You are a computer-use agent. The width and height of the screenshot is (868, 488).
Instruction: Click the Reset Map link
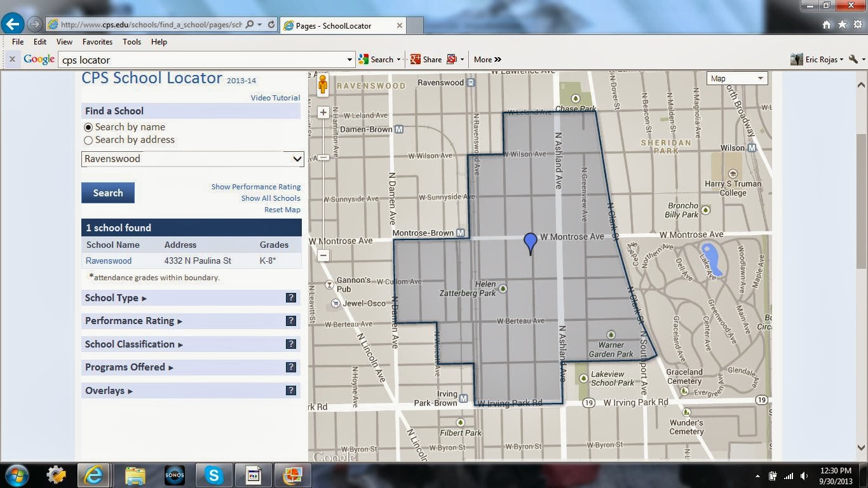click(283, 210)
